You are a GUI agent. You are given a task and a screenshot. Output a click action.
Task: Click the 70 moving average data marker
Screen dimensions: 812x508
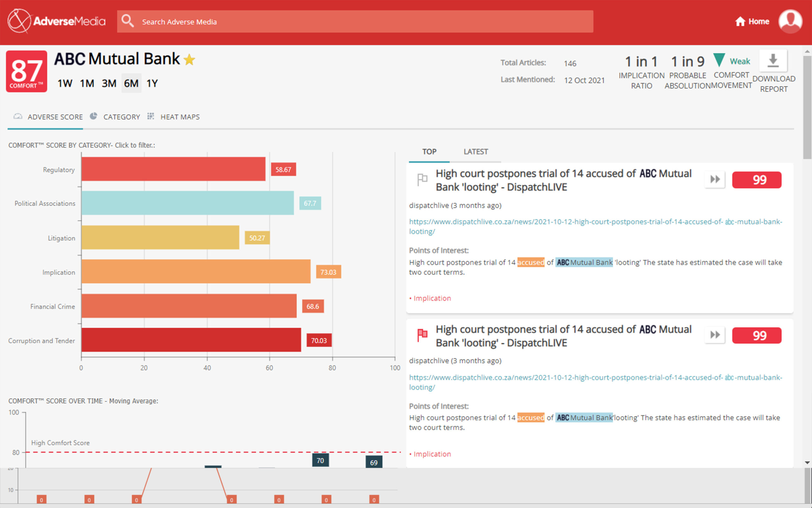320,460
